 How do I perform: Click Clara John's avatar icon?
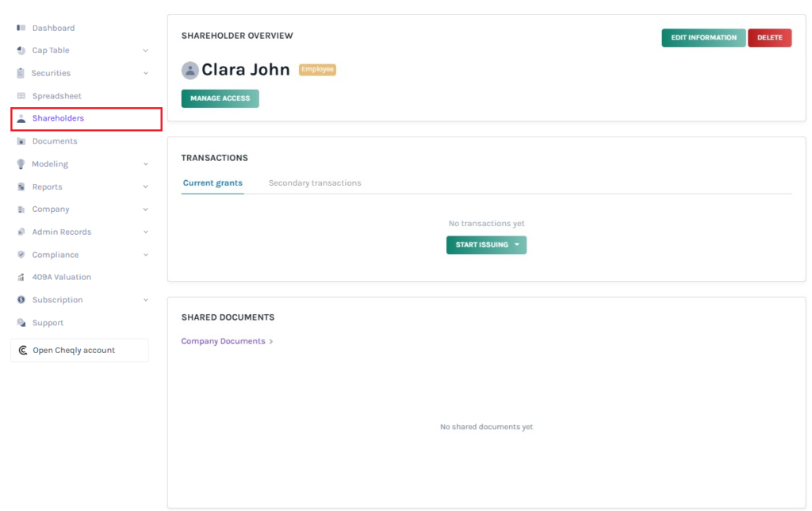[190, 71]
